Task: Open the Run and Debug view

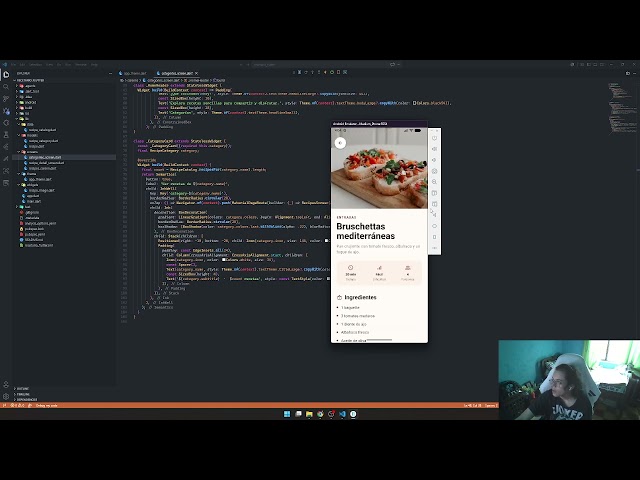Action: 6,111
